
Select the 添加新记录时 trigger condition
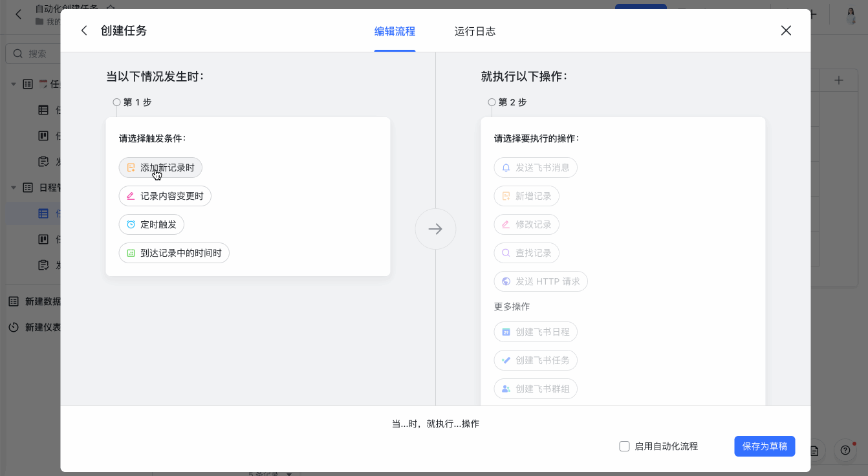coord(160,167)
